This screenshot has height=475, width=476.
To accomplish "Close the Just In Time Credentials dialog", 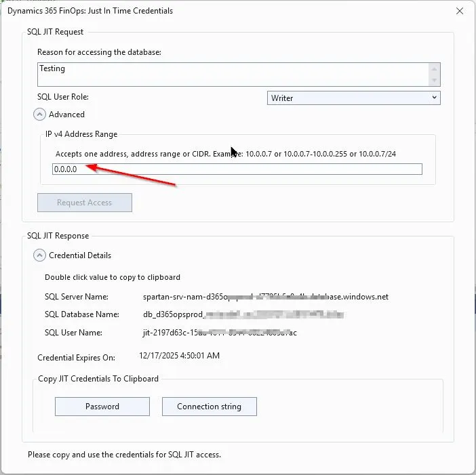I will [x=459, y=12].
